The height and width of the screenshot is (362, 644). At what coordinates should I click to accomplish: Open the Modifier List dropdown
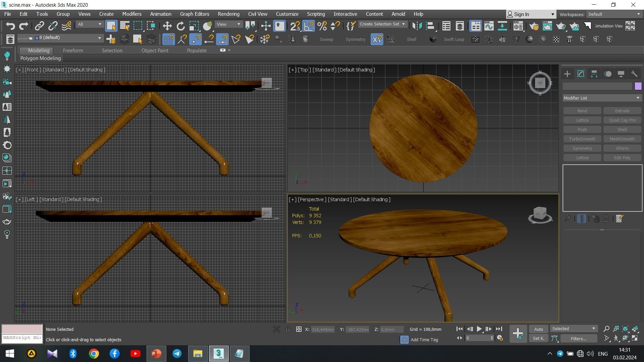point(602,98)
